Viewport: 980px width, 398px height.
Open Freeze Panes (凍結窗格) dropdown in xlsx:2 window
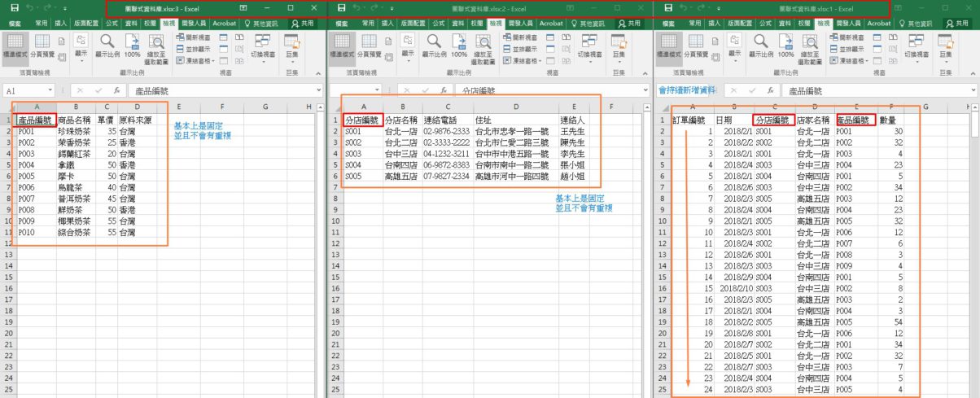[x=523, y=60]
